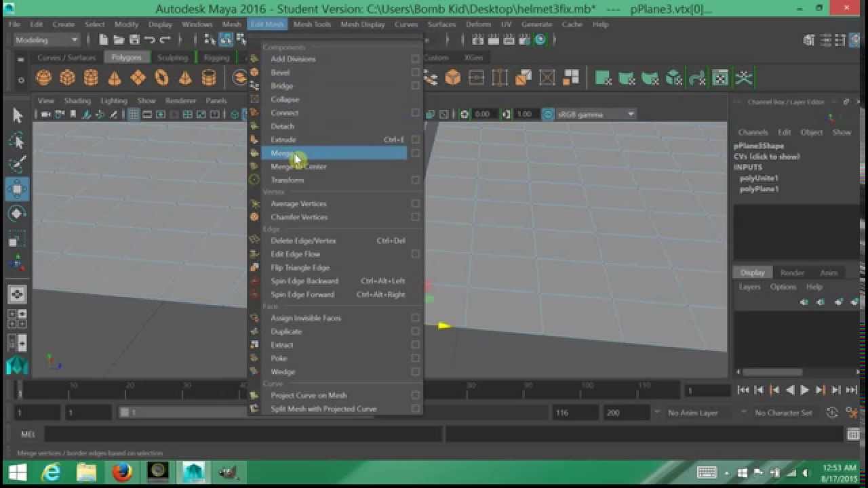Open Internet Explorer from the taskbar
This screenshot has width=868, height=488.
[x=51, y=472]
